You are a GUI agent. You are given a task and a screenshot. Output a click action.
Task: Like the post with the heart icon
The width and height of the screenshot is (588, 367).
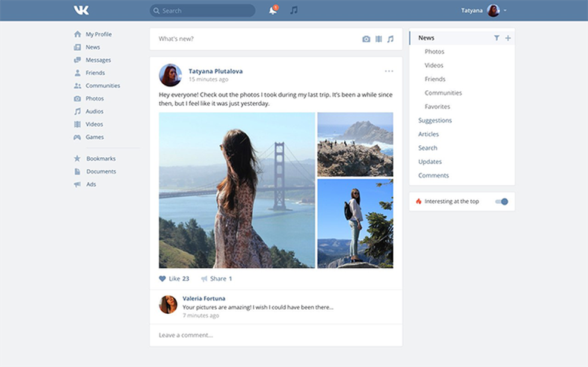(x=163, y=279)
